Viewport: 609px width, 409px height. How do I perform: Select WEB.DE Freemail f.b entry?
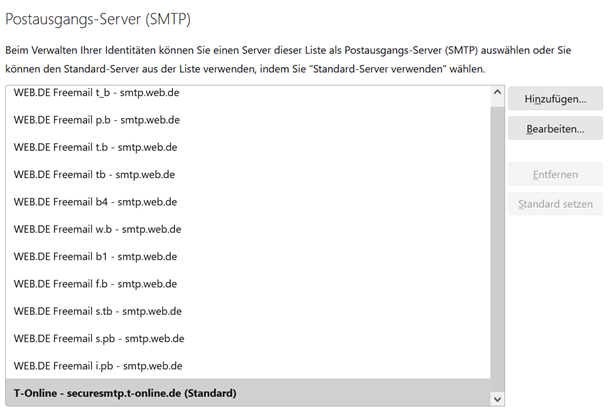tap(95, 284)
